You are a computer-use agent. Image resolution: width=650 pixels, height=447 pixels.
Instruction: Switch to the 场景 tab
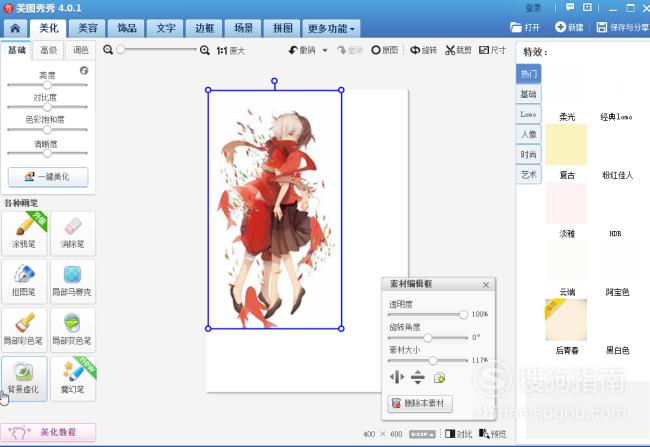[x=243, y=28]
